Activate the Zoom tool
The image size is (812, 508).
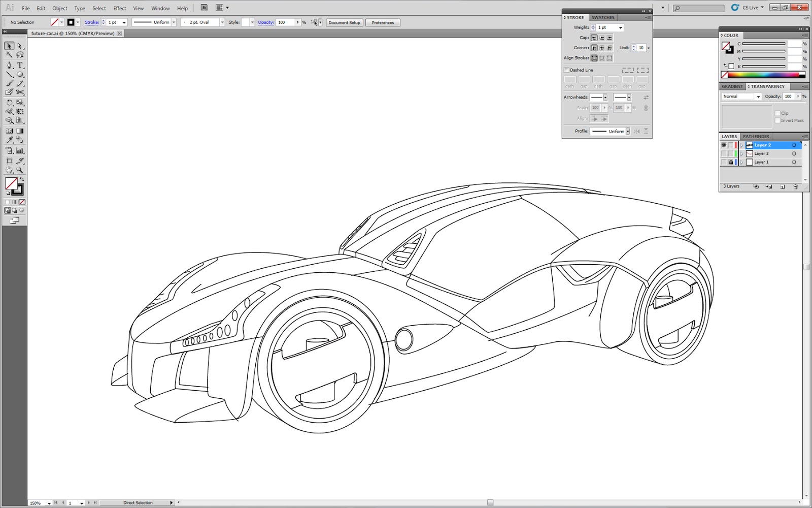pos(19,170)
